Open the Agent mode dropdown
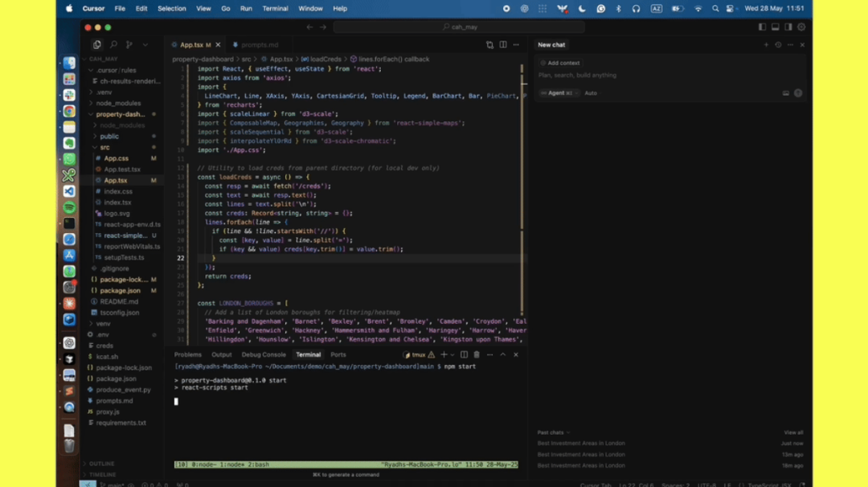Image resolution: width=868 pixels, height=487 pixels. (559, 93)
